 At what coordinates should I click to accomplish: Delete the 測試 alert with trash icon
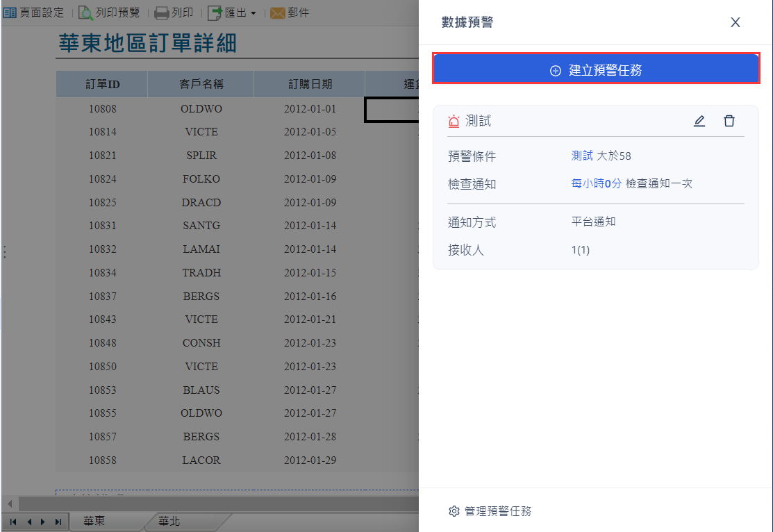(729, 121)
